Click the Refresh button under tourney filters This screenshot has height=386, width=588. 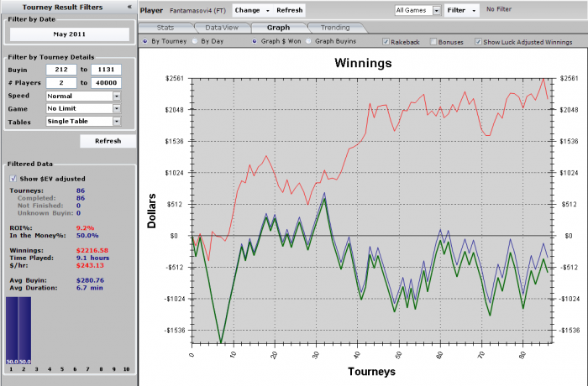(108, 141)
